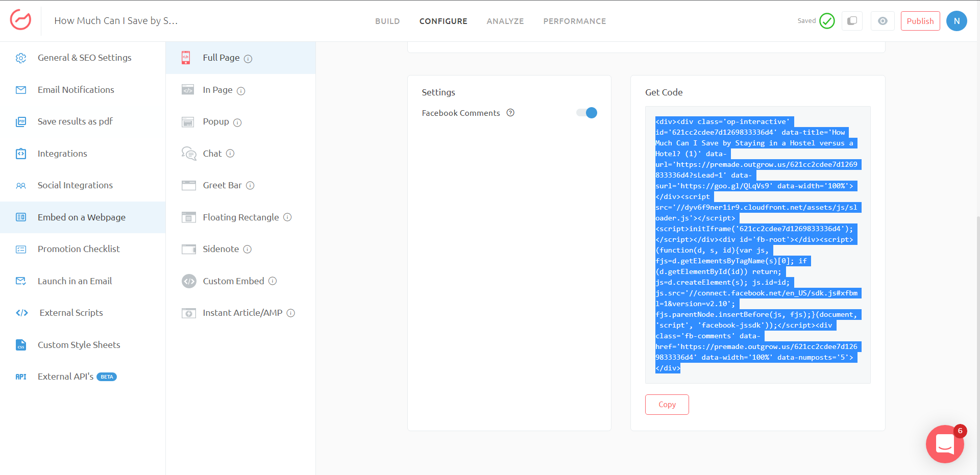Screen dimensions: 980x475
Task: Click the Chat embed bubble icon
Action: coord(189,154)
